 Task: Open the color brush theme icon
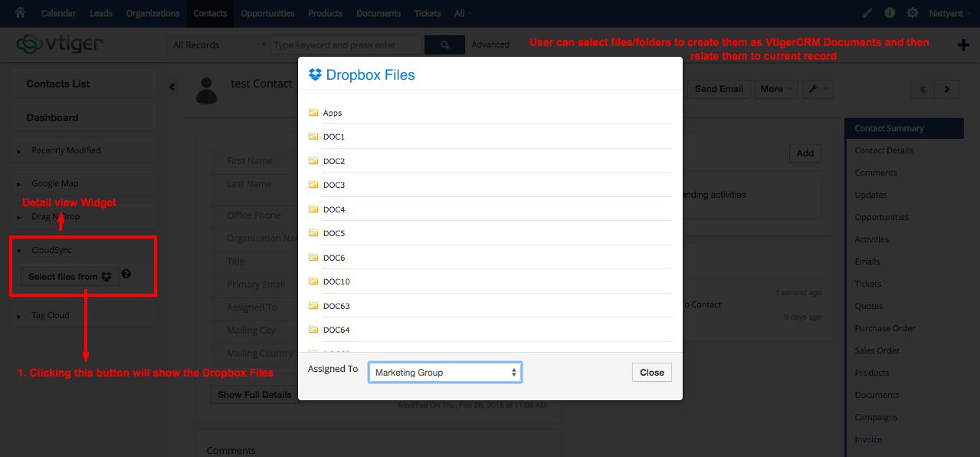[x=867, y=13]
